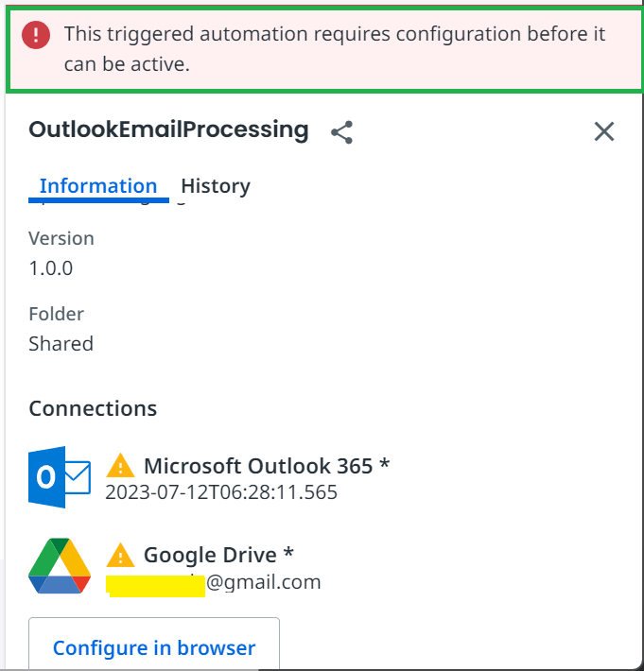
Task: Click the red error exclamation icon
Action: [36, 35]
